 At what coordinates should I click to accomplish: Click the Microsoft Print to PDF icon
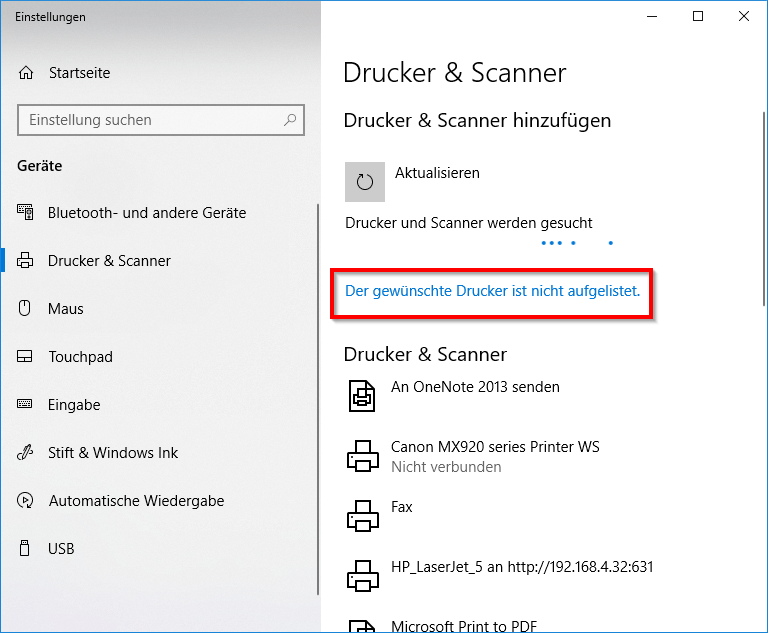point(362,626)
